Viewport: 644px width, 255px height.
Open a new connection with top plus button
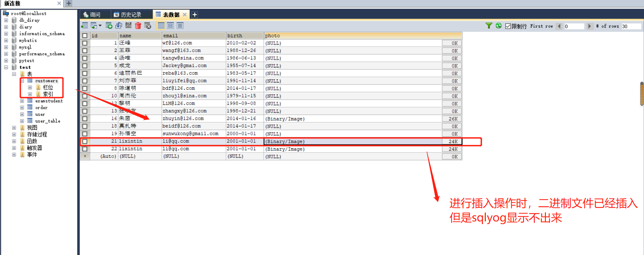68,3
